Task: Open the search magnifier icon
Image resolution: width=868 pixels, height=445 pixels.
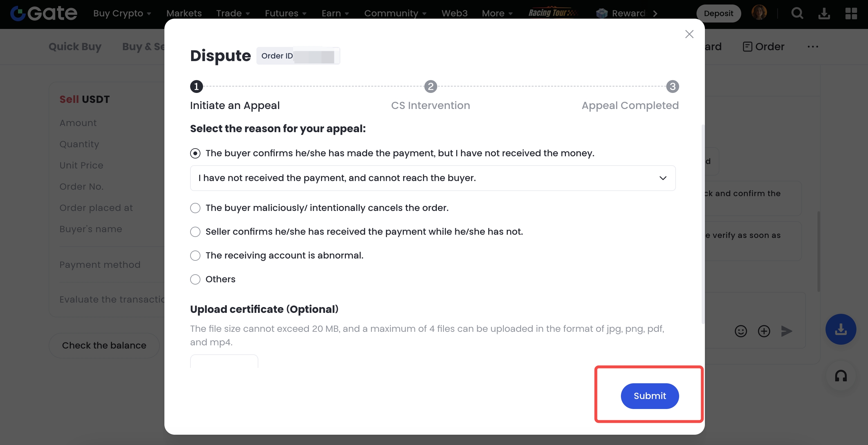Action: pyautogui.click(x=797, y=14)
